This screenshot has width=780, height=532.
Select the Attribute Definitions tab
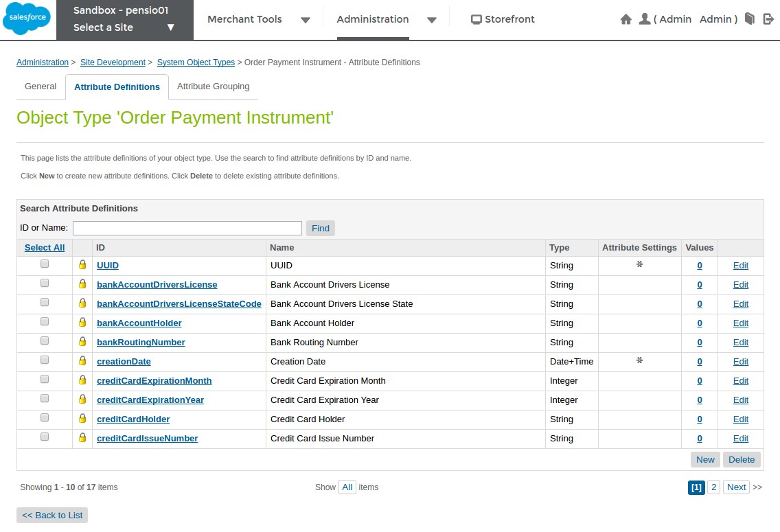coord(117,87)
